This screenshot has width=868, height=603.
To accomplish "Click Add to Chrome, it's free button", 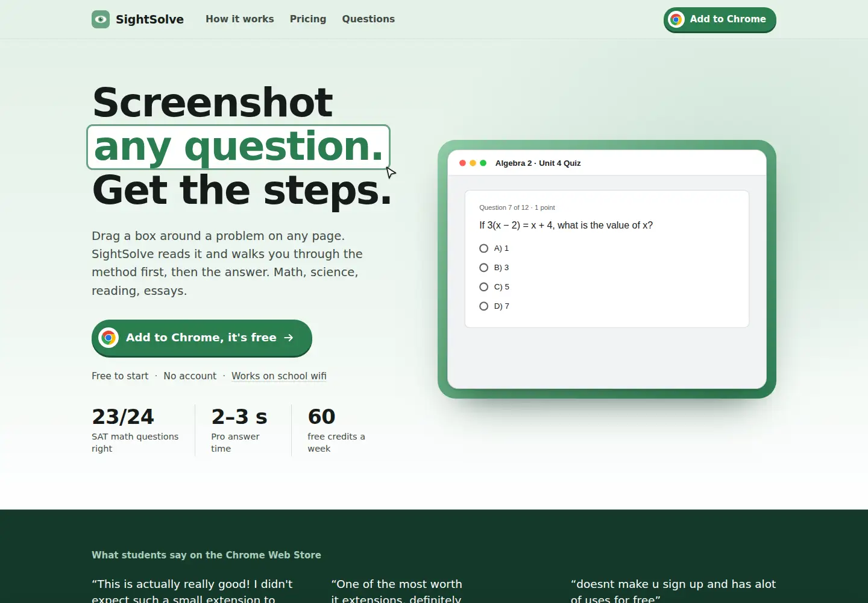I will [x=202, y=338].
